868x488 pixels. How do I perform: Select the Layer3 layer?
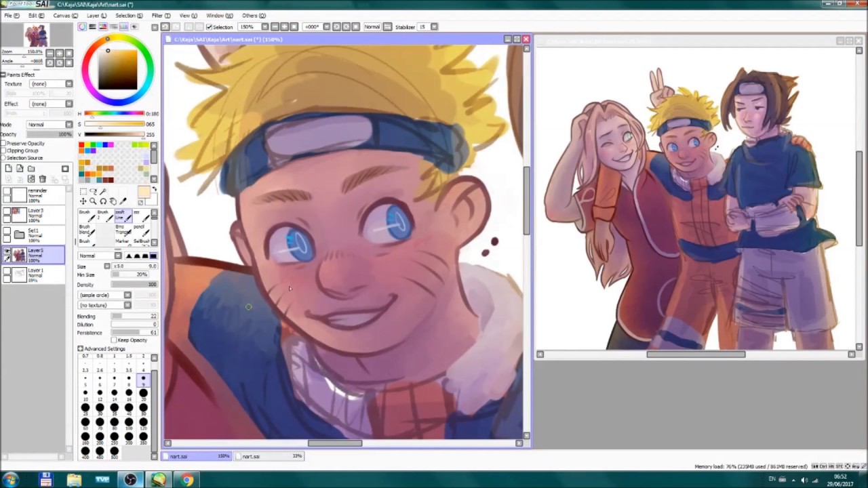point(34,216)
